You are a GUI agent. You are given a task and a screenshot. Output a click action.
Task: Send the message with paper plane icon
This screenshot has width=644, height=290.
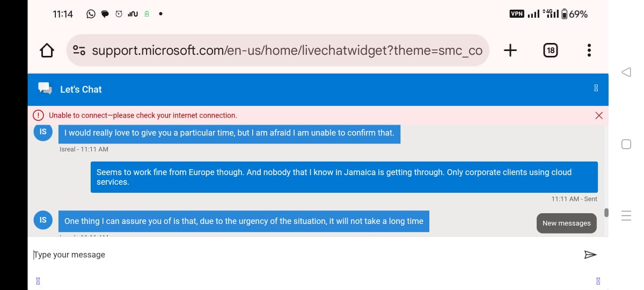590,255
